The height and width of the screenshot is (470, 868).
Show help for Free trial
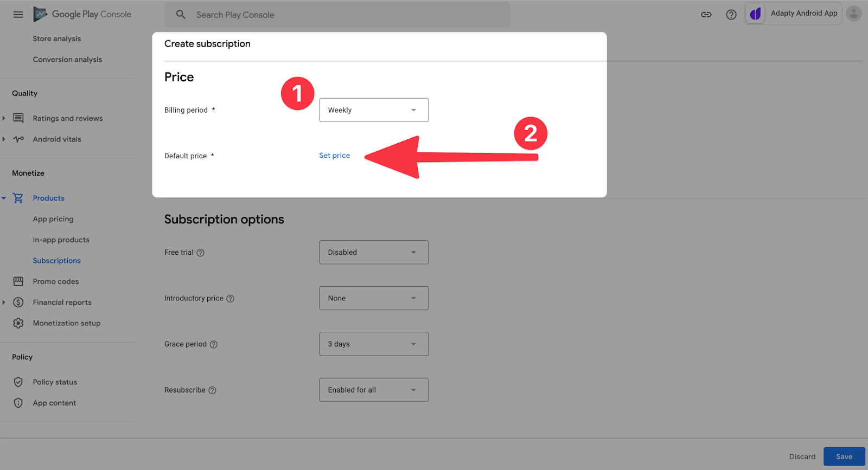(x=200, y=253)
